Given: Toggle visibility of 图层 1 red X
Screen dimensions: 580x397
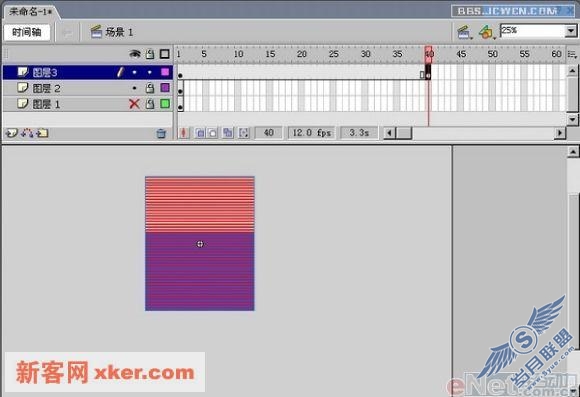Looking at the screenshot, I should [134, 104].
